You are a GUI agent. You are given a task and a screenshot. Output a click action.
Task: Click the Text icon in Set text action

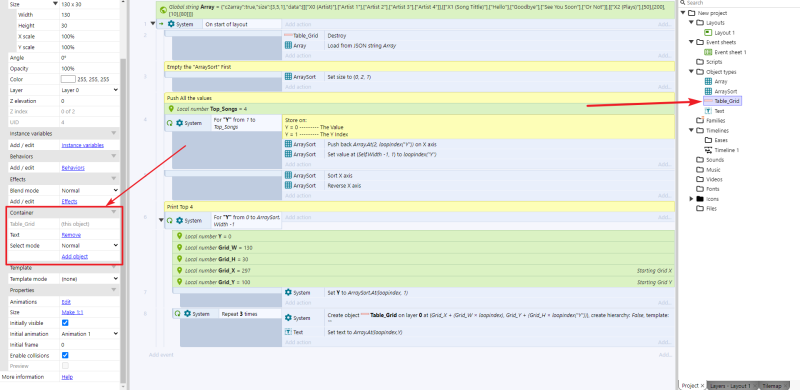pyautogui.click(x=288, y=332)
